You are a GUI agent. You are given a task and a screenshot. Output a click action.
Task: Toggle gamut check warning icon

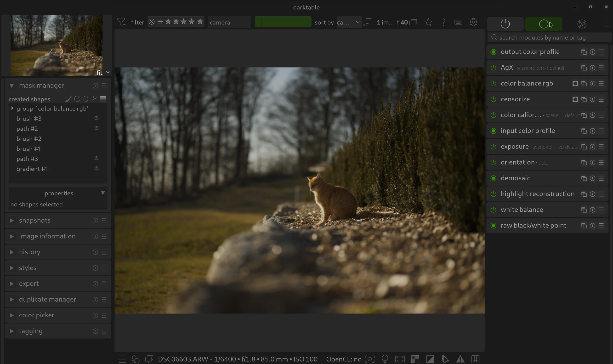pos(460,359)
